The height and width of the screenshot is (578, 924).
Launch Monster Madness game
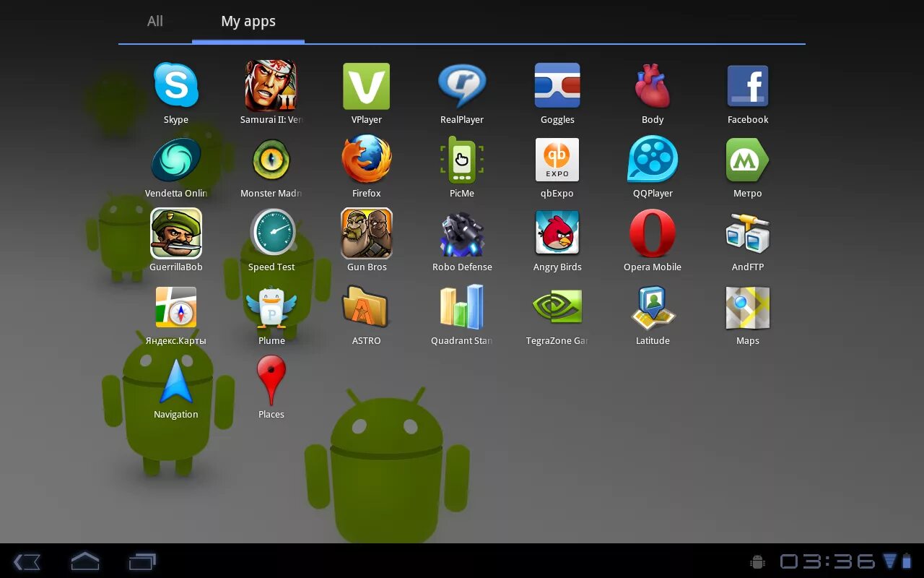point(271,160)
